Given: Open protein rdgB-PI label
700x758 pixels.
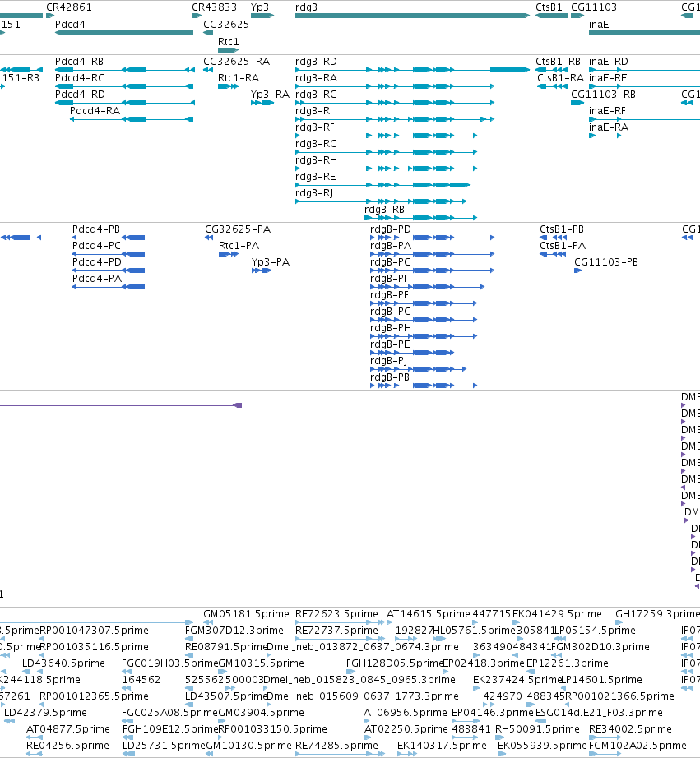Looking at the screenshot, I should (x=388, y=279).
